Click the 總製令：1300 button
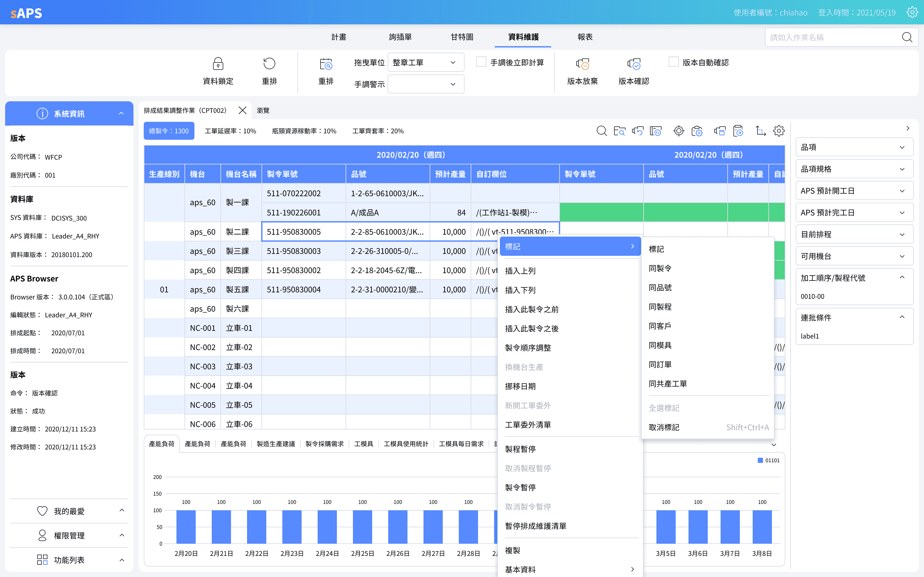The height and width of the screenshot is (577, 924). [x=169, y=131]
